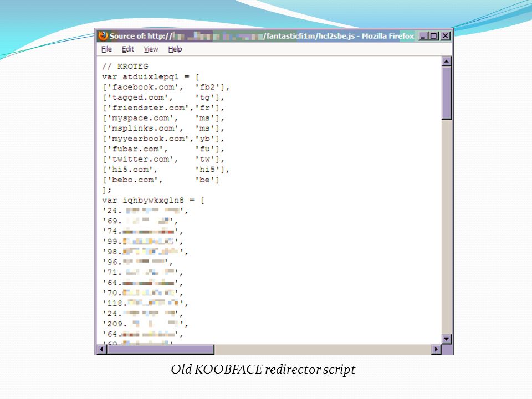
Task: Click the 'friendster.com' entry
Action: click(x=163, y=108)
